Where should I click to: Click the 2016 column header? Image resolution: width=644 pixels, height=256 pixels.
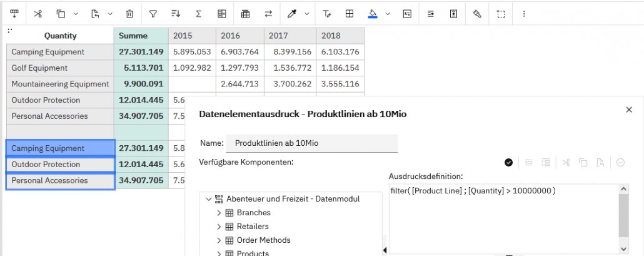pos(240,36)
